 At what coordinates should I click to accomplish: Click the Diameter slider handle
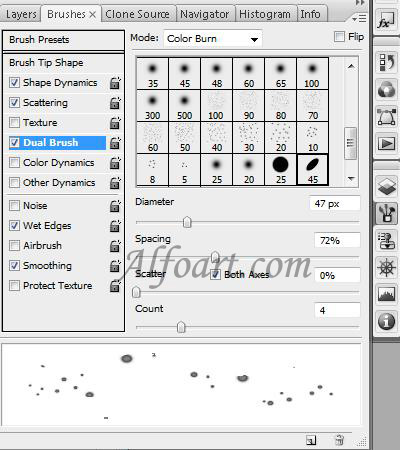[x=187, y=222]
